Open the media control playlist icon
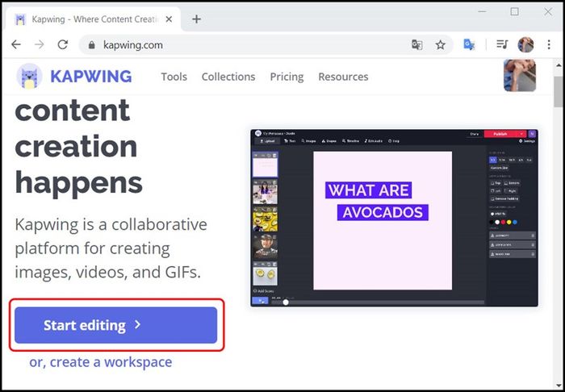Viewport: 565px width, 392px height. tap(502, 44)
